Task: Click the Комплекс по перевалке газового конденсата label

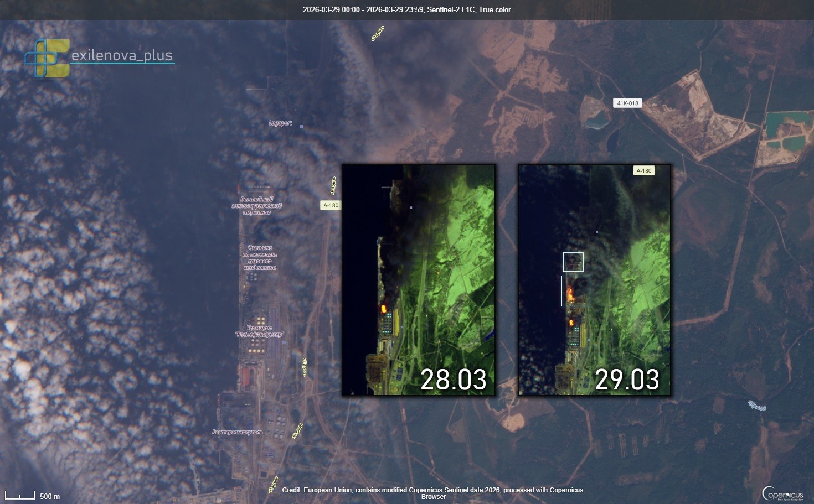Action: [260, 258]
